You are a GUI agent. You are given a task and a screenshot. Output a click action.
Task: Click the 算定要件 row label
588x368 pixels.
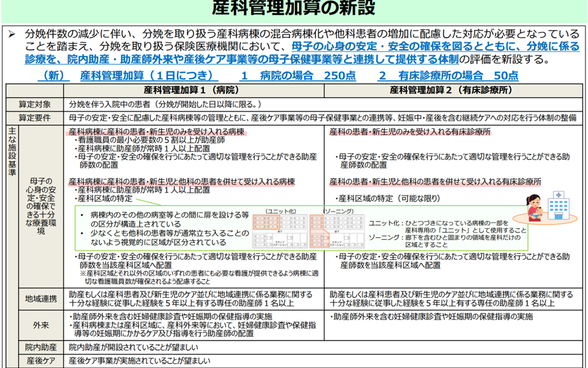tap(35, 117)
